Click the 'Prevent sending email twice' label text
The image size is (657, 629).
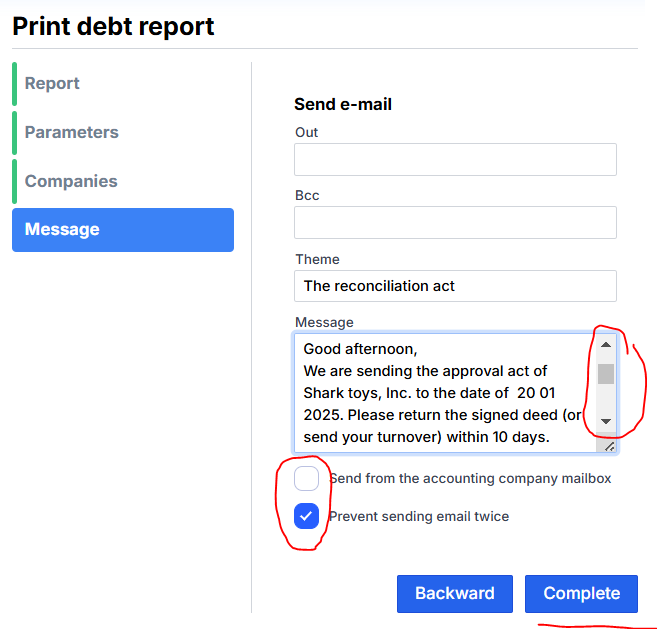419,517
